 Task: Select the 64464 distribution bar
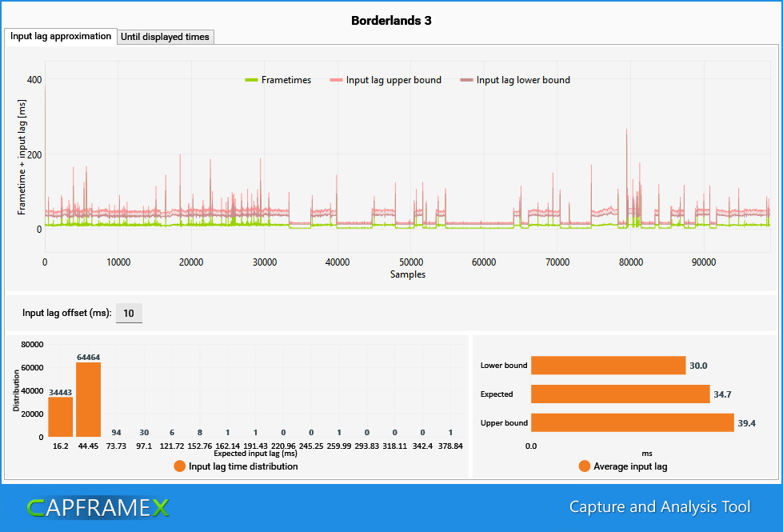89,400
